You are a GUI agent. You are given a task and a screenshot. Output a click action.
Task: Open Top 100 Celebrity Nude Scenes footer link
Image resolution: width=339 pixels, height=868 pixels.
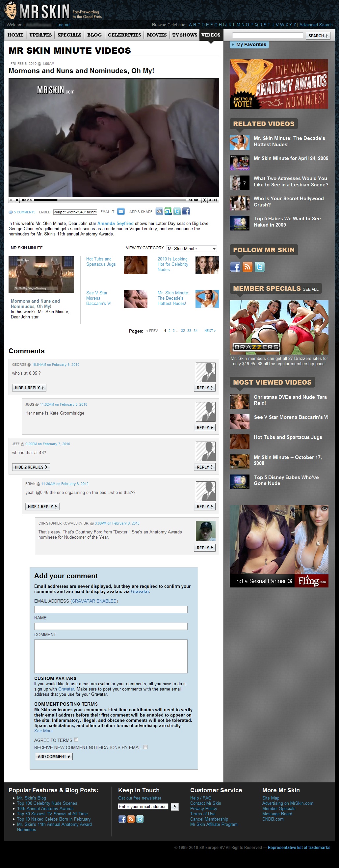[x=47, y=803]
